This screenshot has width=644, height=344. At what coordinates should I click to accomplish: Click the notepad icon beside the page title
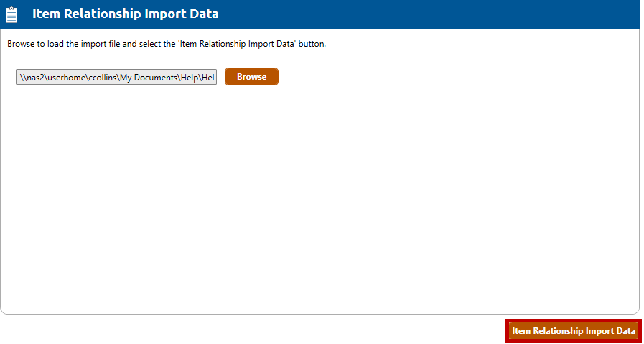pos(11,14)
